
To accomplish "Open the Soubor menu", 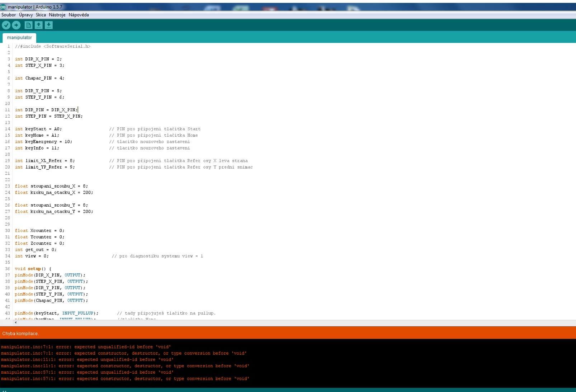I will 9,15.
